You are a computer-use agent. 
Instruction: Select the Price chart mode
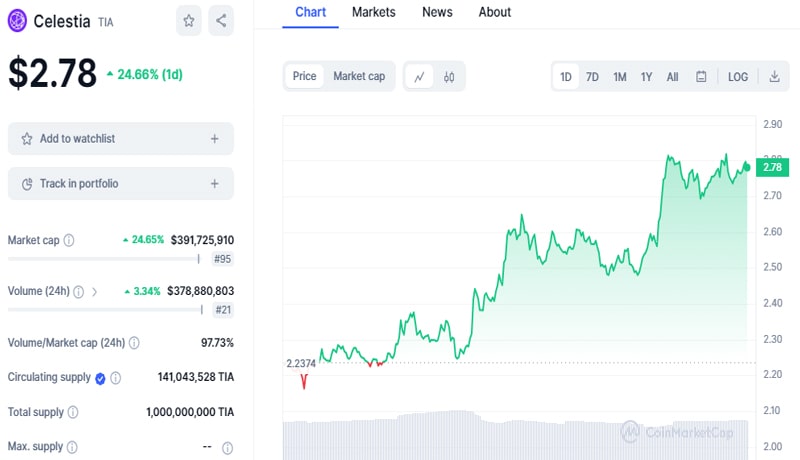(x=304, y=76)
